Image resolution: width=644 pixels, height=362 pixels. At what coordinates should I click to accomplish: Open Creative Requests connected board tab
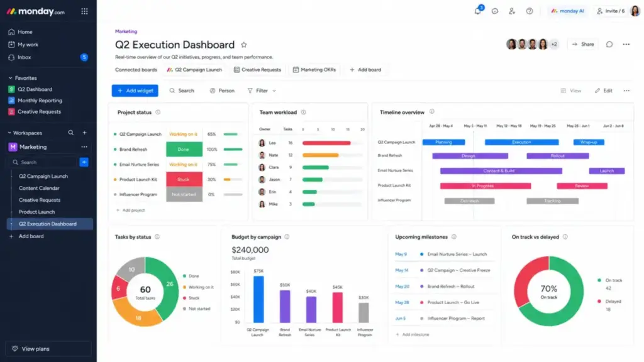click(x=257, y=70)
